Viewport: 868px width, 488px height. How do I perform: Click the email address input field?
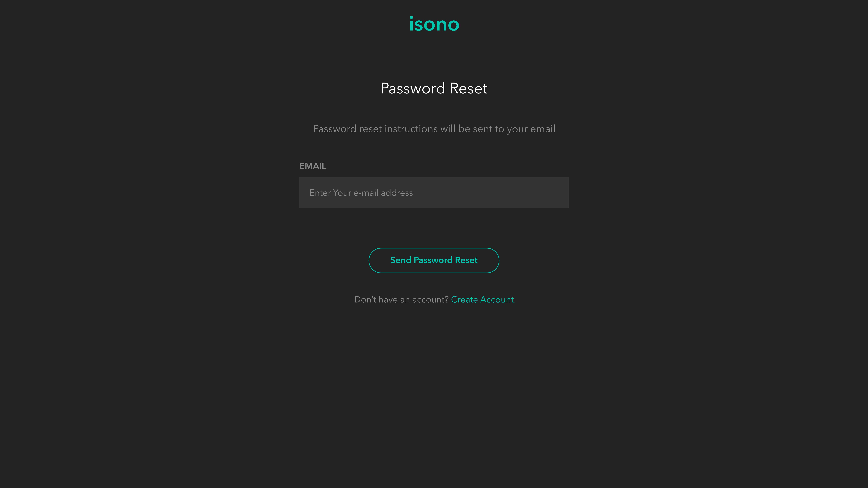click(434, 192)
